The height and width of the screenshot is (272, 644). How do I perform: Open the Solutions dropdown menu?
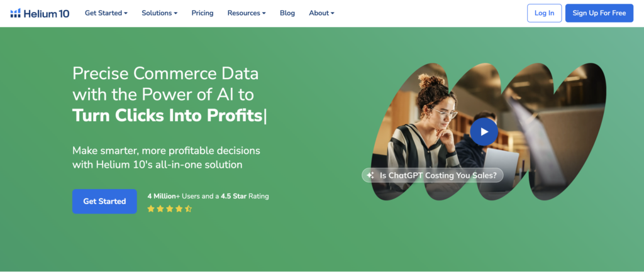tap(159, 13)
